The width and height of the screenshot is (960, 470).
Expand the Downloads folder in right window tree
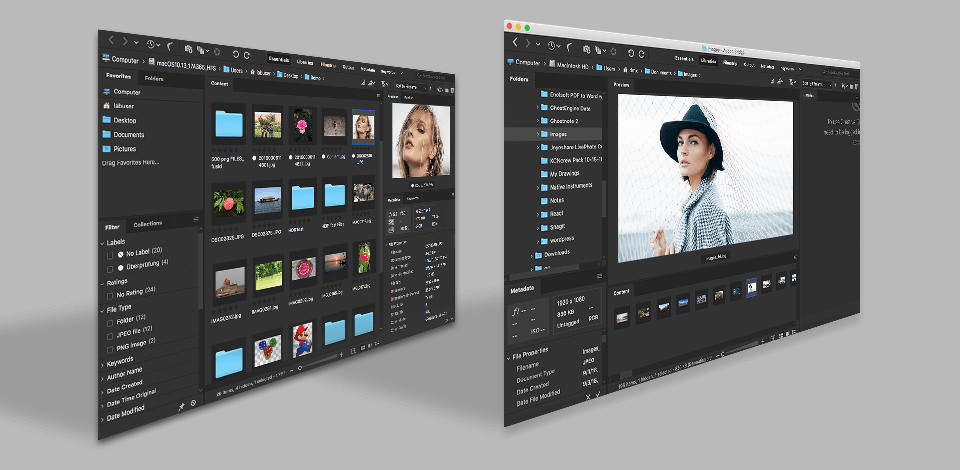click(532, 255)
